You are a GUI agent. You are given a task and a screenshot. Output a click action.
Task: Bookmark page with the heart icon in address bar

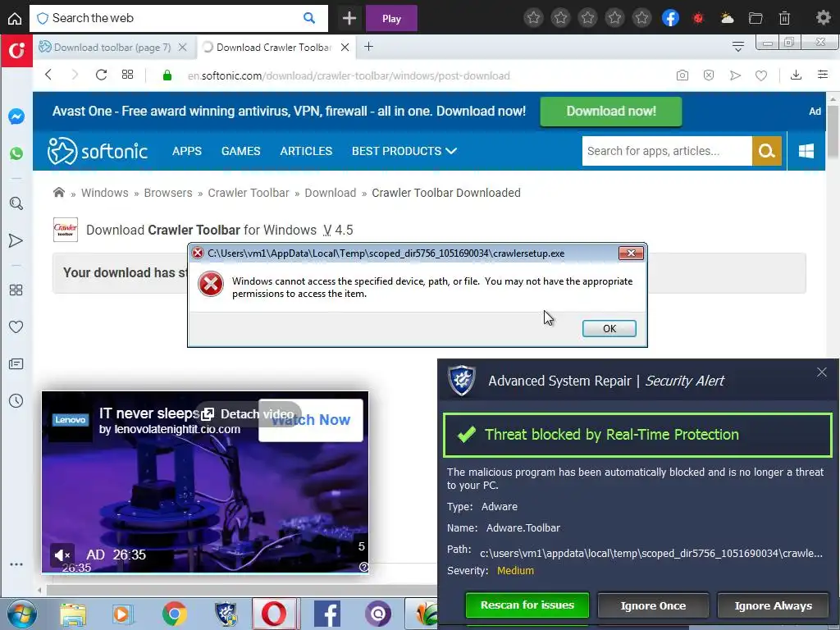coord(760,75)
